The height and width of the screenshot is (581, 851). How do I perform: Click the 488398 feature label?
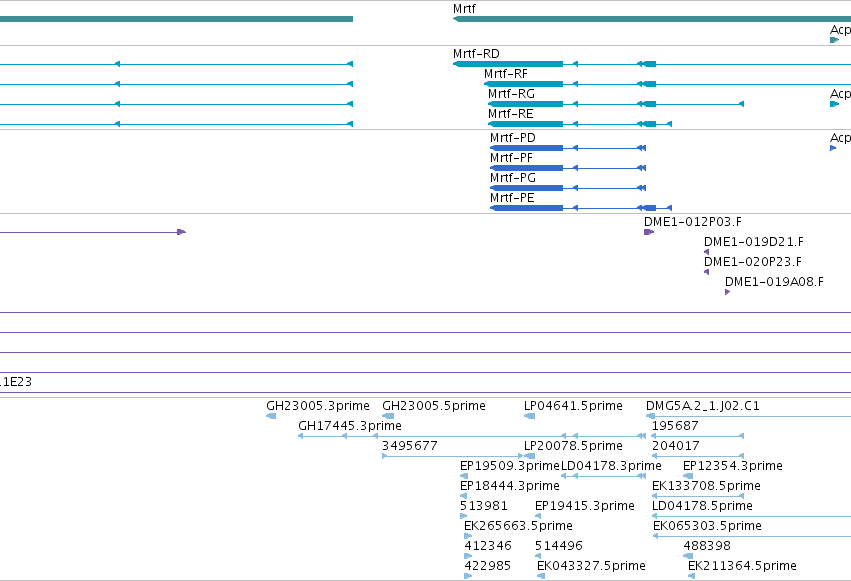coord(707,546)
